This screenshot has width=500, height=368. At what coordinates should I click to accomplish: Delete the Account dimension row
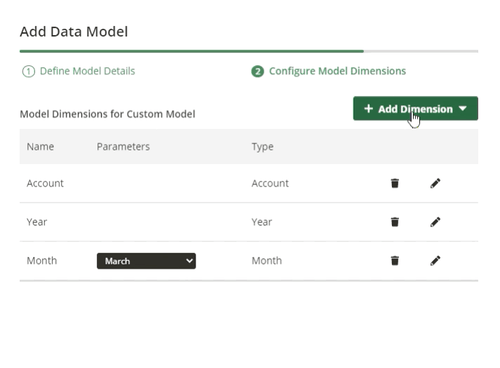coord(395,183)
